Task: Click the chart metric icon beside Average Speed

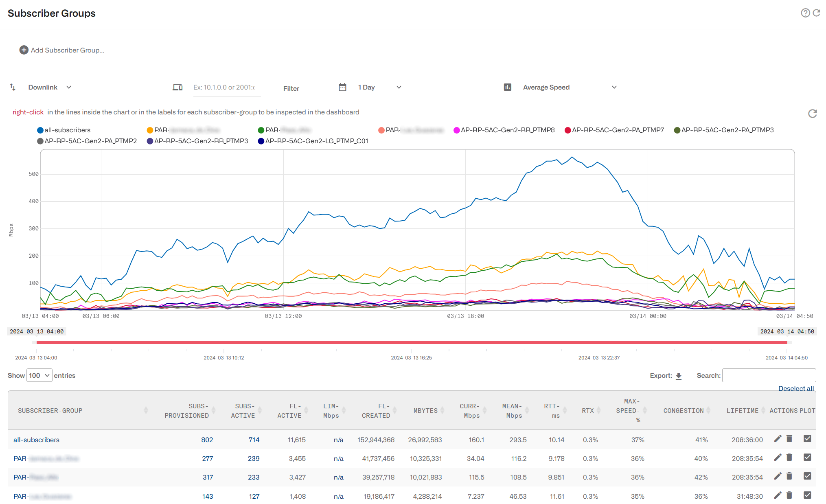Action: click(507, 87)
